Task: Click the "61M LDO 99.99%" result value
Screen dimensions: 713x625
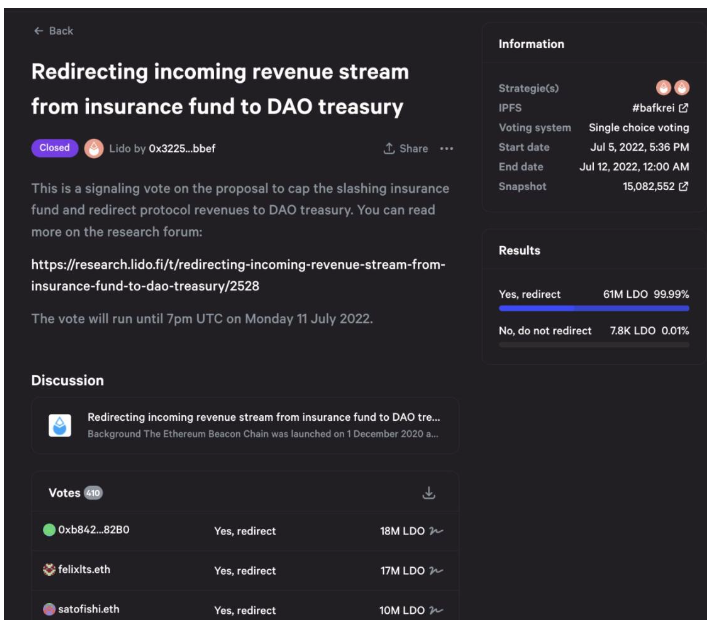Action: point(646,294)
